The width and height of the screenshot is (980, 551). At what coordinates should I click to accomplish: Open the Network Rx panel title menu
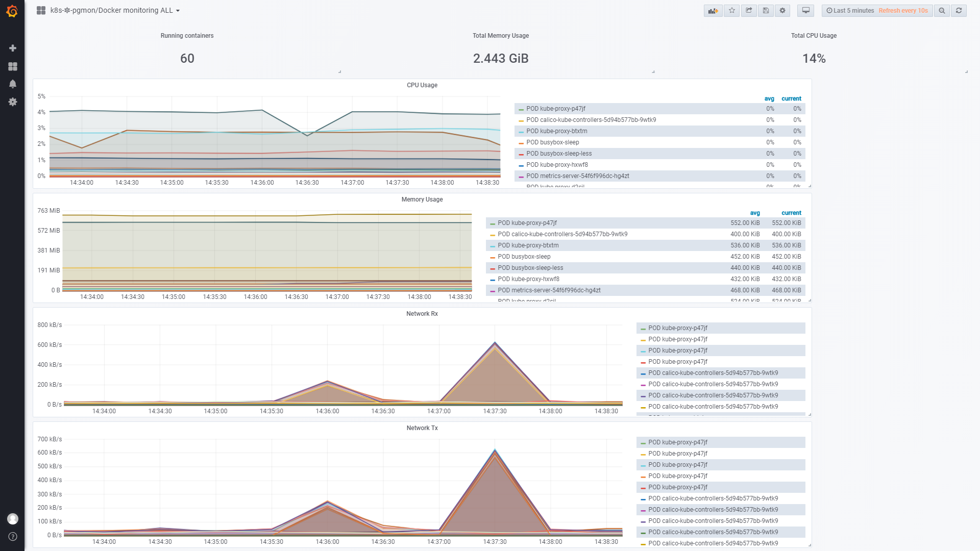422,314
